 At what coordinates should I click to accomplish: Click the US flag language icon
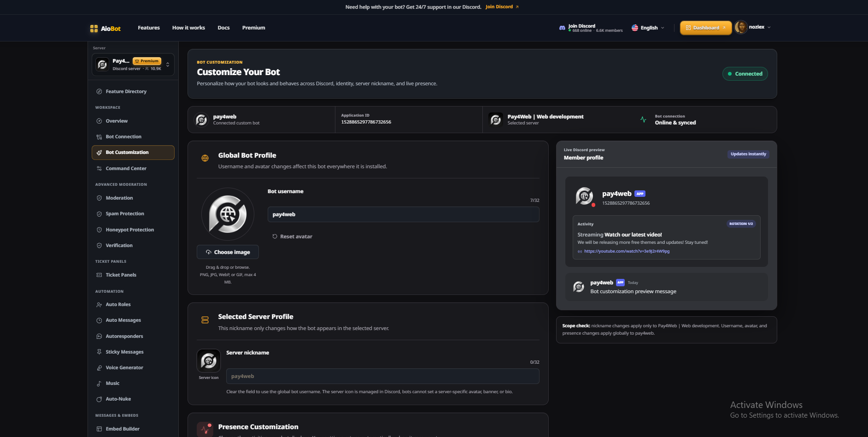pyautogui.click(x=635, y=28)
